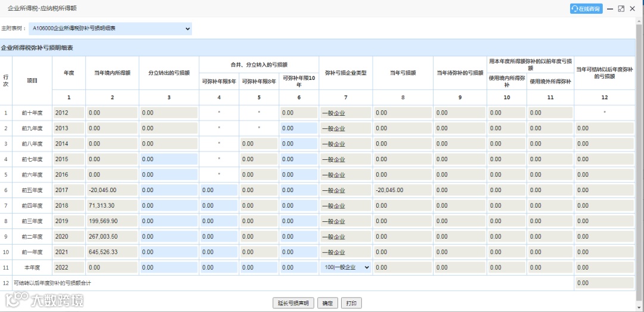Click the 确定 confirm button
This screenshot has height=312, width=644.
click(328, 304)
